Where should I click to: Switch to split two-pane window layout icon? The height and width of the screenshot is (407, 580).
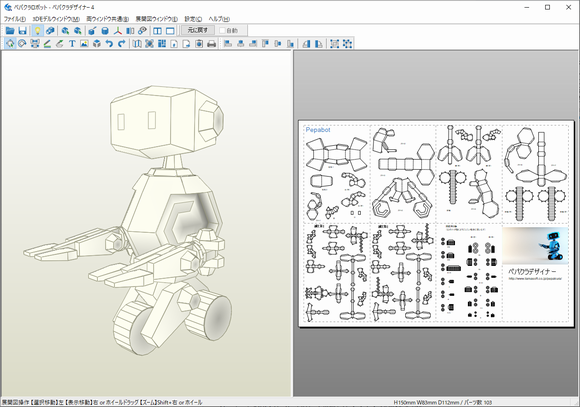(158, 31)
